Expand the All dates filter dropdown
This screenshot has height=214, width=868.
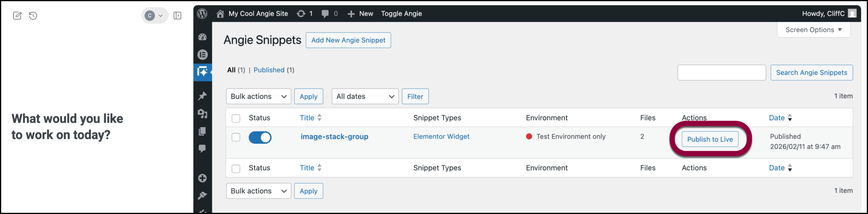point(365,96)
